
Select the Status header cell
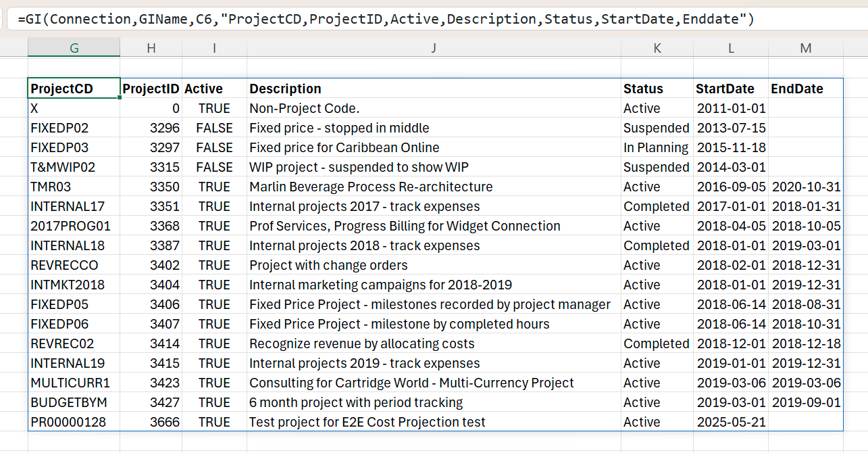(657, 89)
